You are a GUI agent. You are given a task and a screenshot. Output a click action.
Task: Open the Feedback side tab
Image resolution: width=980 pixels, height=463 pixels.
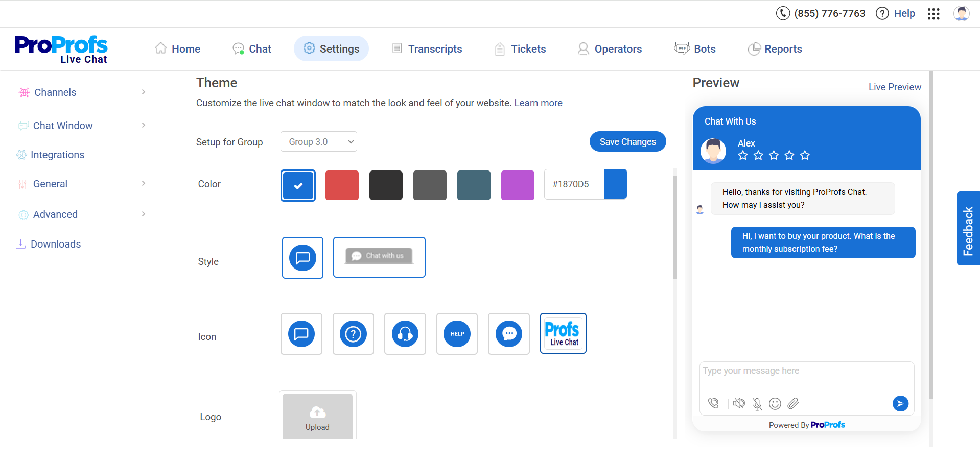[968, 228]
